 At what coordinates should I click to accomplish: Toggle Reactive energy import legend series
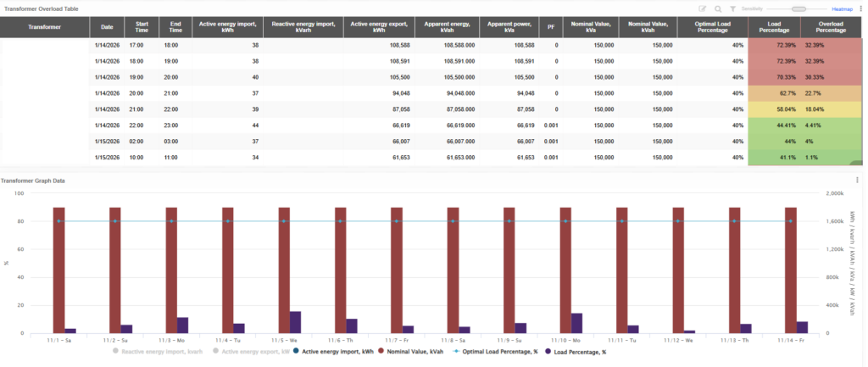(x=157, y=351)
